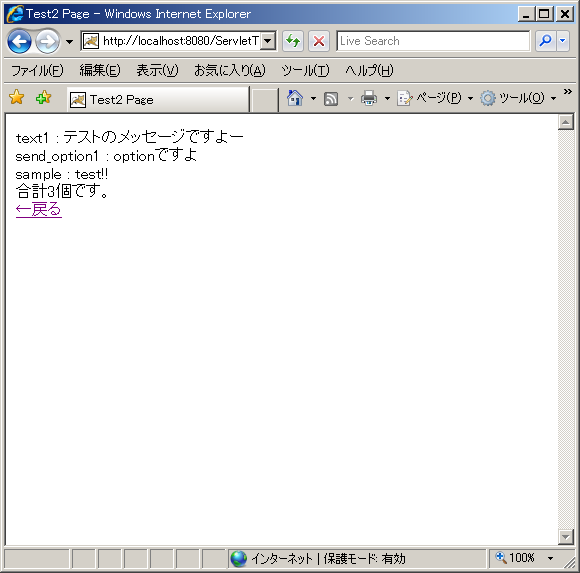
Task: Click the browser Back arrow button
Action: click(x=19, y=41)
